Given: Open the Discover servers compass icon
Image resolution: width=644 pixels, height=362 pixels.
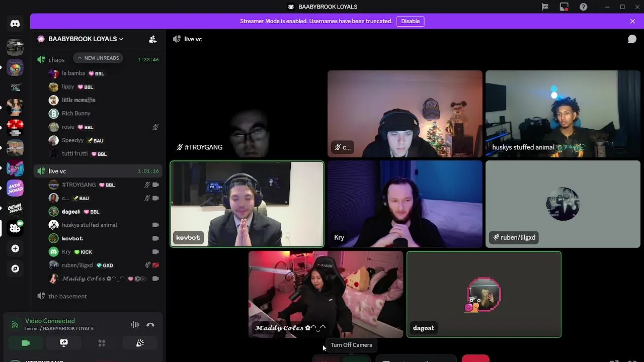Looking at the screenshot, I should pos(15,268).
